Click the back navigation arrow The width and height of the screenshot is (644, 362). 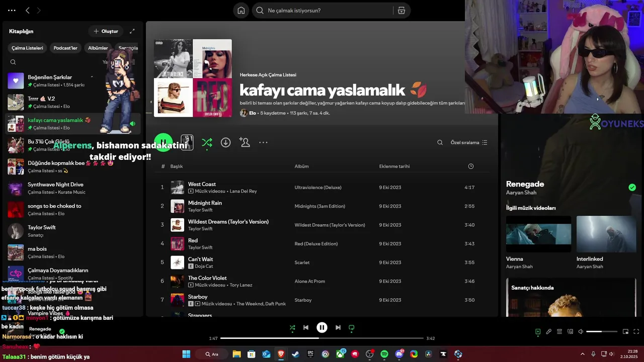(x=28, y=10)
